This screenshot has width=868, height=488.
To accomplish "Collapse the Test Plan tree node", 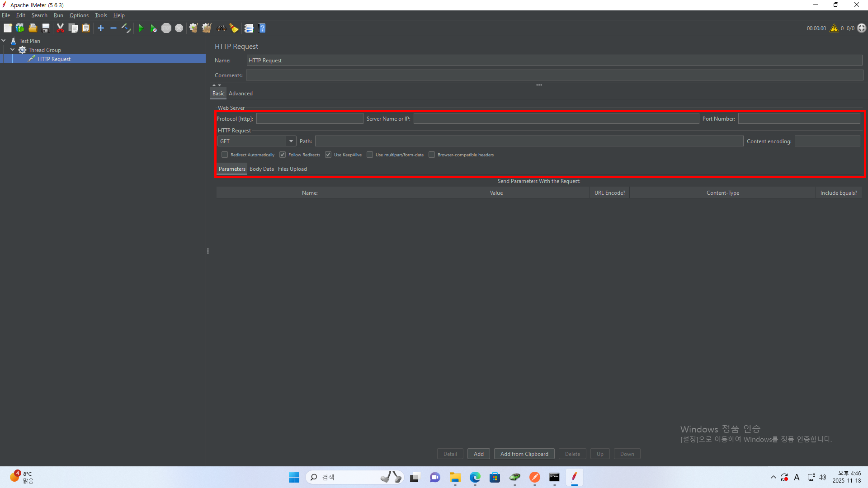I will 4,41.
